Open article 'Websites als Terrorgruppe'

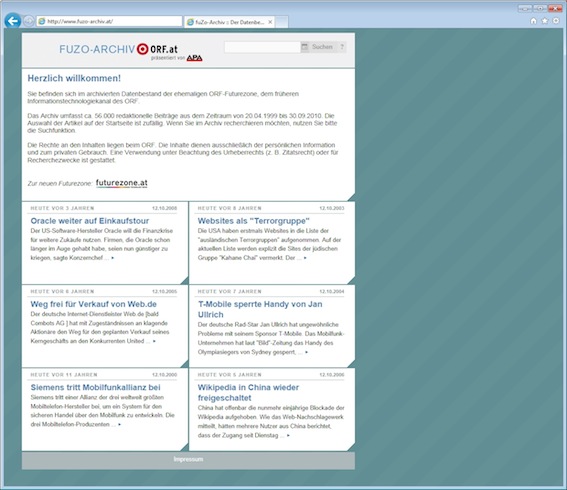pos(253,221)
